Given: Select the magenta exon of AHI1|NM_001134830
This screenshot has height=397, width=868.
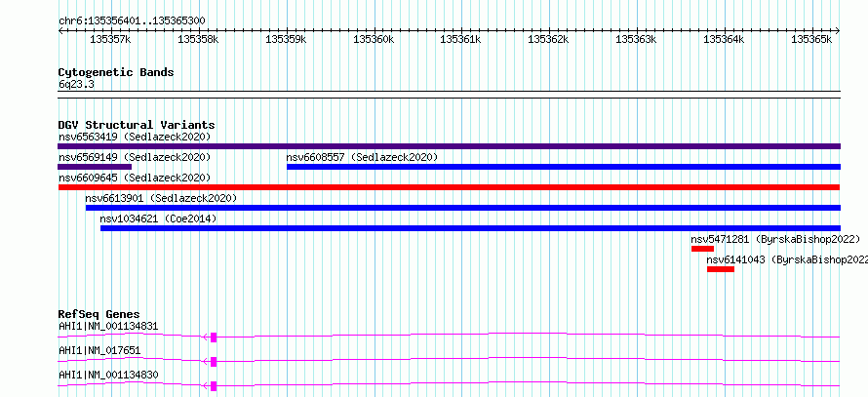Looking at the screenshot, I should tap(214, 386).
